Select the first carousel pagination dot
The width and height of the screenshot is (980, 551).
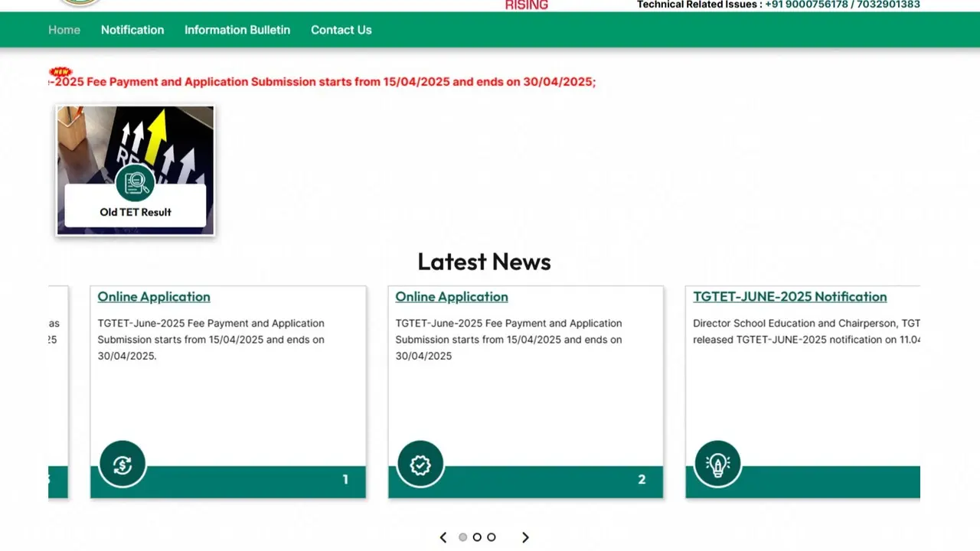click(x=462, y=537)
